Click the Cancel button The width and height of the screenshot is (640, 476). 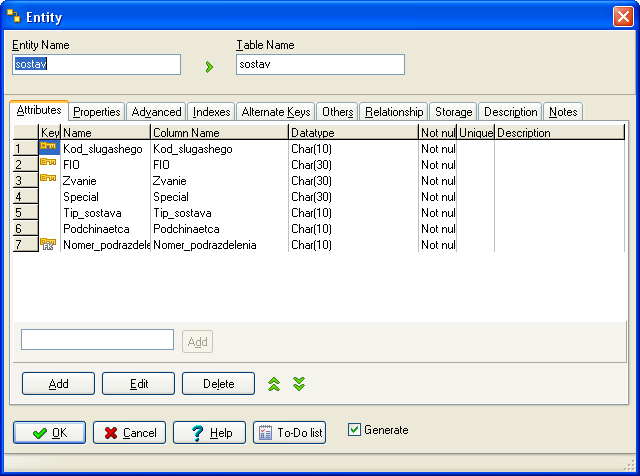click(x=129, y=433)
